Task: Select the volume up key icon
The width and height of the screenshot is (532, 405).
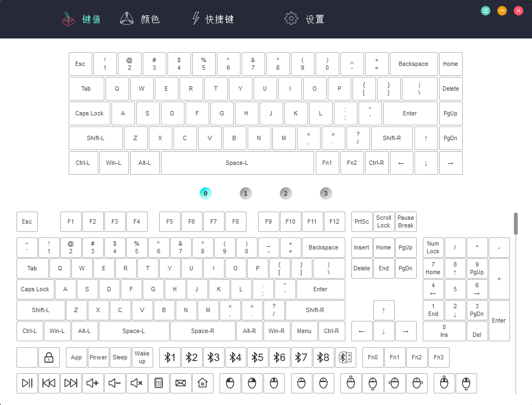Action: (93, 383)
